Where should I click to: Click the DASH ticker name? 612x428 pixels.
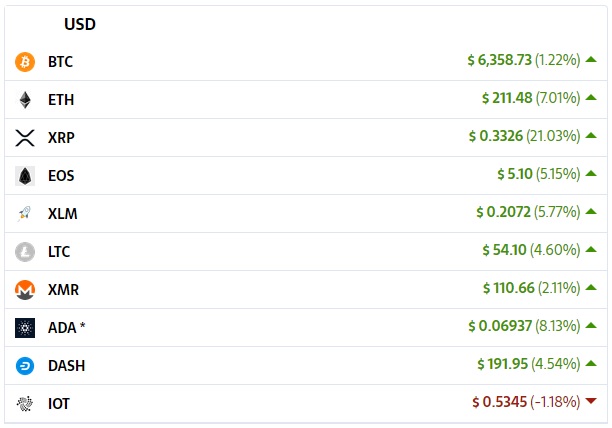(66, 366)
